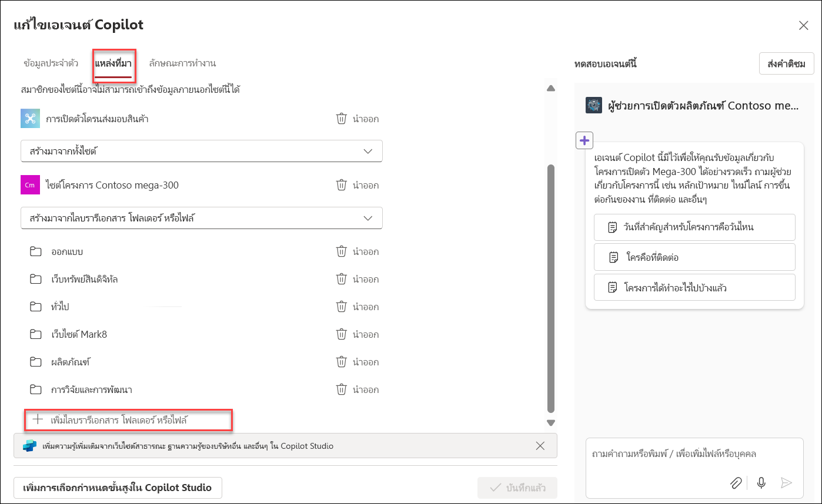
Task: Select prompt โครงการได้ทำอะไรไปบ้างแล้ว
Action: tap(694, 287)
